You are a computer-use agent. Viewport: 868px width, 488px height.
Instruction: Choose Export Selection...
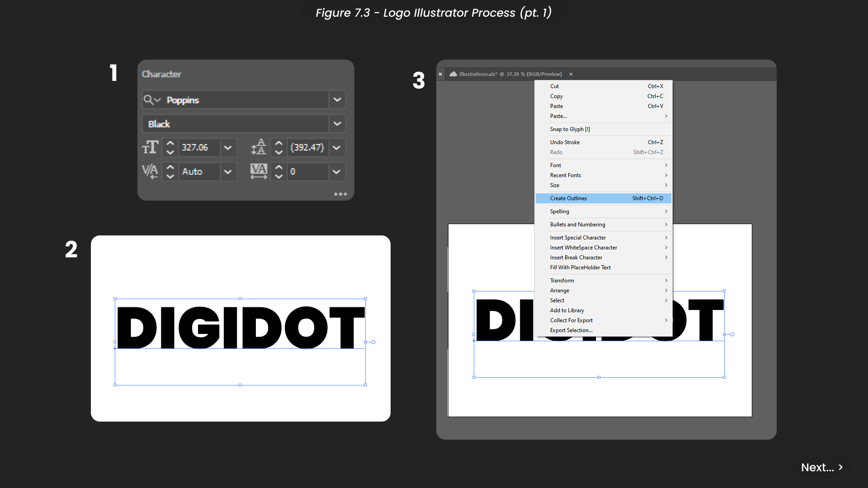[x=604, y=330]
